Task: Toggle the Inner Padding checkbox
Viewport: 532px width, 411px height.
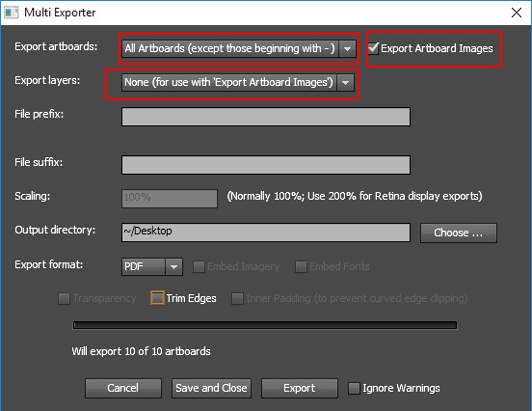Action: [237, 298]
